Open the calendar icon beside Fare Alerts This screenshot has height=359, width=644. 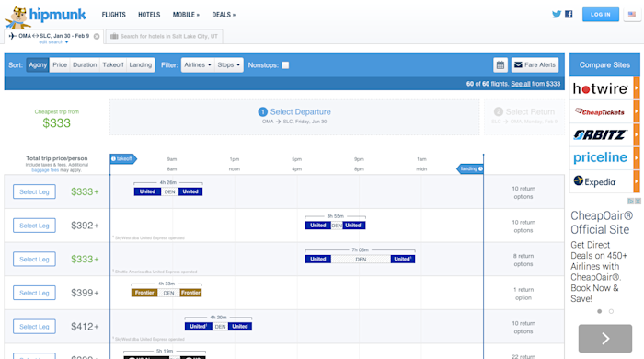(x=500, y=65)
